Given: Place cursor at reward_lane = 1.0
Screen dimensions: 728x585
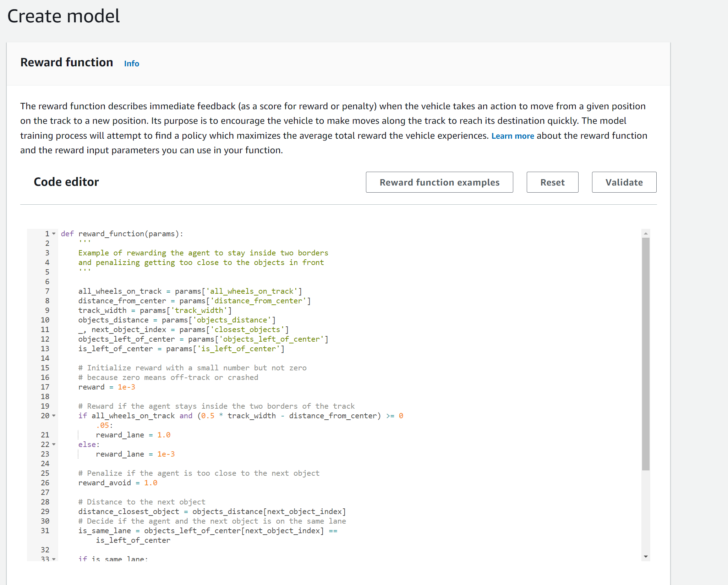Looking at the screenshot, I should (133, 435).
